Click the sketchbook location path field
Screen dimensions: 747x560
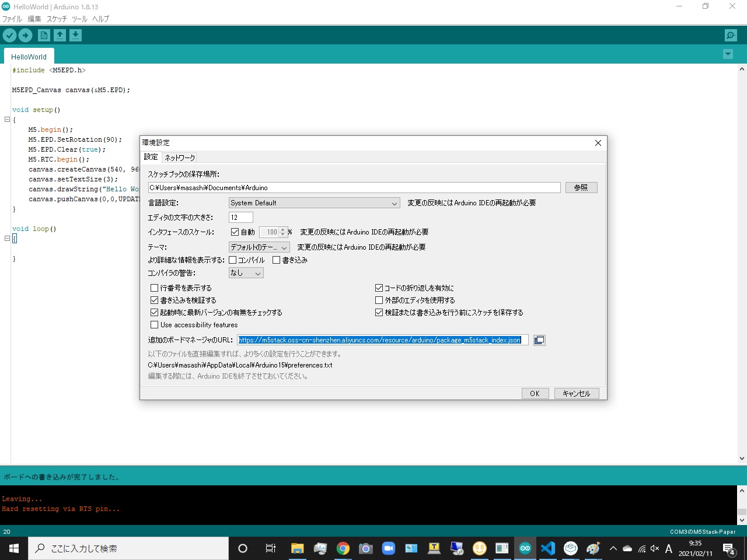[354, 188]
